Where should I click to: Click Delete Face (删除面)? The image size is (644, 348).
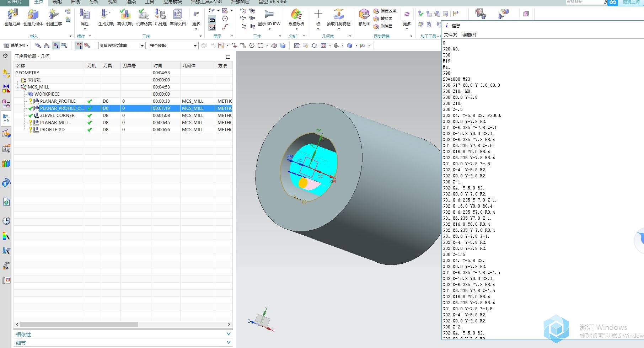coord(383,26)
